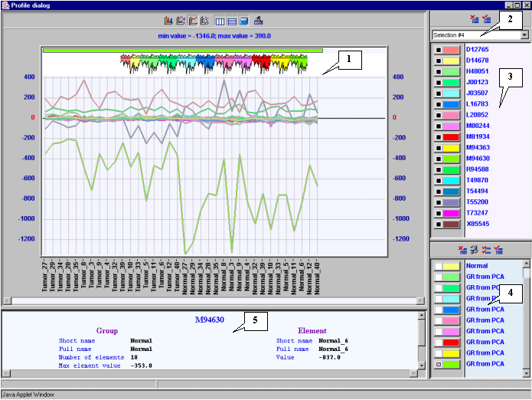Click uncheck-all icon above the gene list
Viewport: 532px width, 400px height.
(x=475, y=19)
